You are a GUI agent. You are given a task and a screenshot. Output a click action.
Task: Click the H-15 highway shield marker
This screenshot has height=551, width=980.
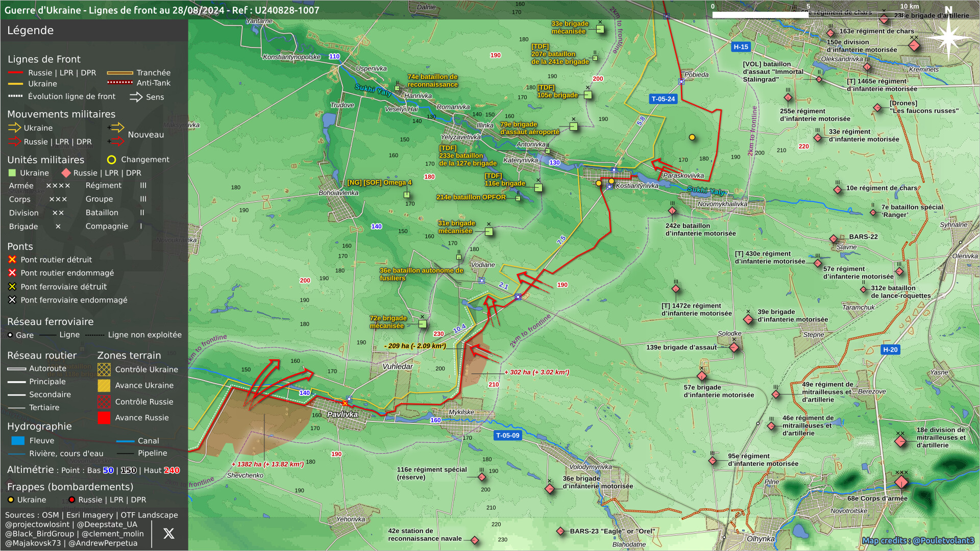(x=741, y=47)
